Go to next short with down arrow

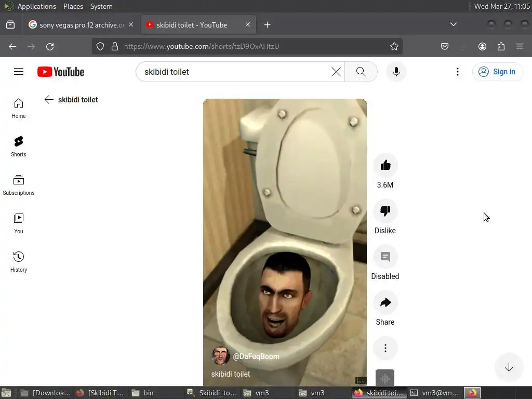coord(509,367)
